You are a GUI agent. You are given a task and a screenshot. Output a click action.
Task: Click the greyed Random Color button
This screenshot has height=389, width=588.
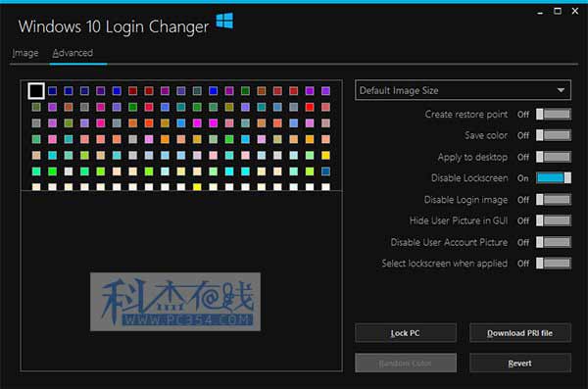click(x=406, y=364)
